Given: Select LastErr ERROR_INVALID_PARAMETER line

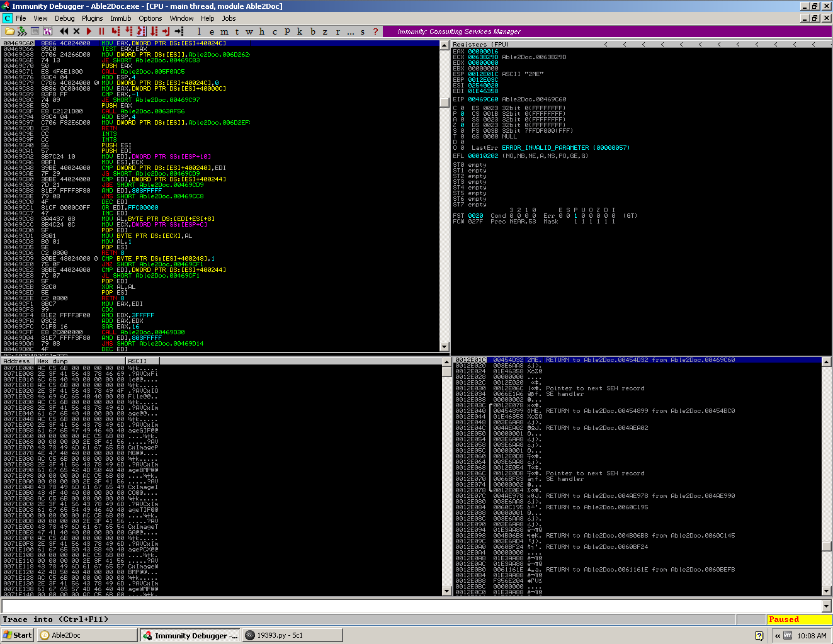Looking at the screenshot, I should [x=550, y=148].
